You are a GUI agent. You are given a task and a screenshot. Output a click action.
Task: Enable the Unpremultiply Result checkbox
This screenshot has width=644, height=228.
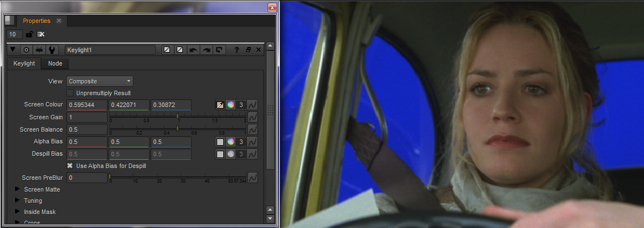[x=70, y=93]
